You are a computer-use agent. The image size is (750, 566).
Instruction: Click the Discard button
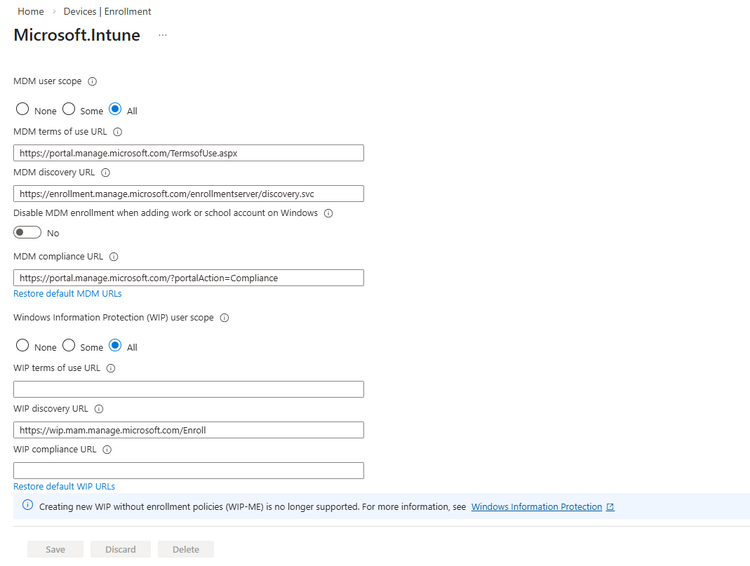pyautogui.click(x=121, y=549)
